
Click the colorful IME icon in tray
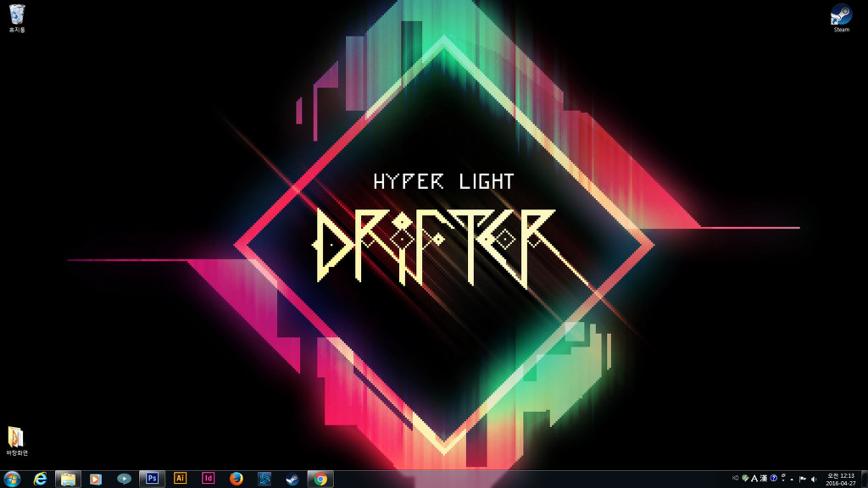coord(745,479)
